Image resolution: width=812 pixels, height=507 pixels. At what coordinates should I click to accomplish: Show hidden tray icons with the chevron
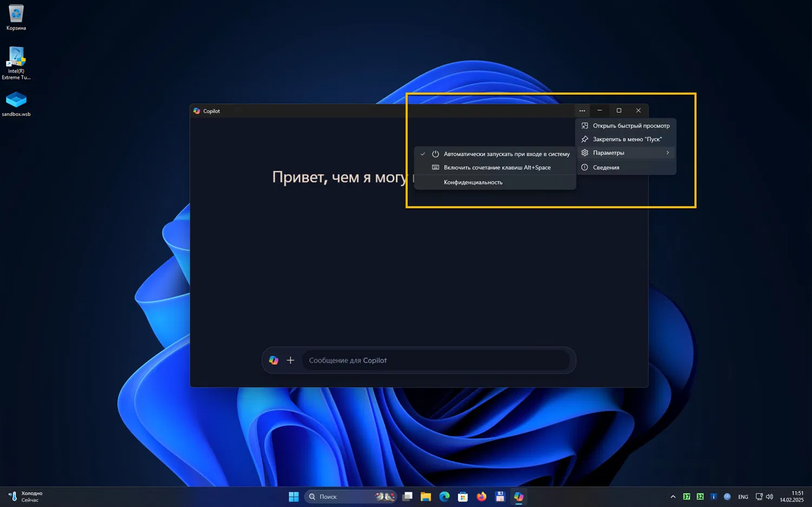pyautogui.click(x=673, y=497)
